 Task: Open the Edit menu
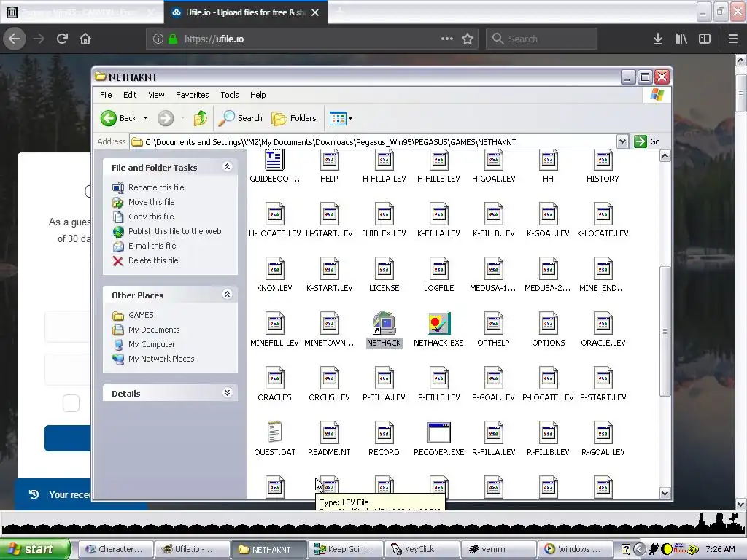130,95
